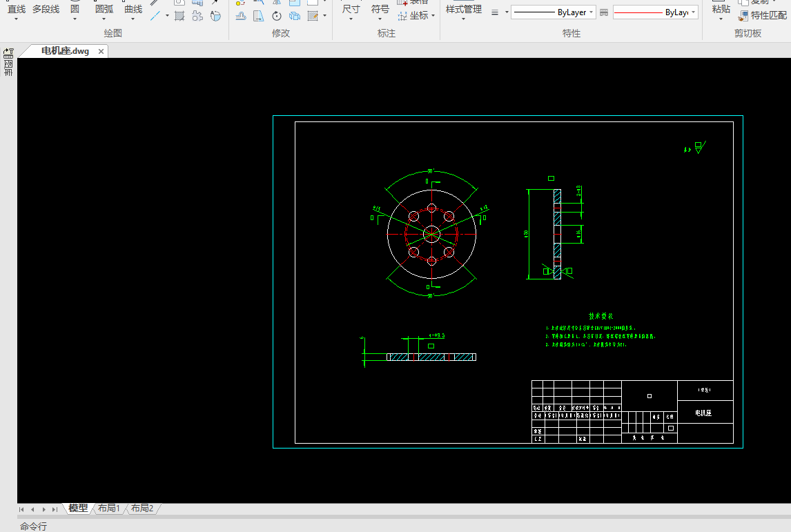This screenshot has width=791, height=532.
Task: Jump to the last layout tab arrow
Action: (55, 509)
